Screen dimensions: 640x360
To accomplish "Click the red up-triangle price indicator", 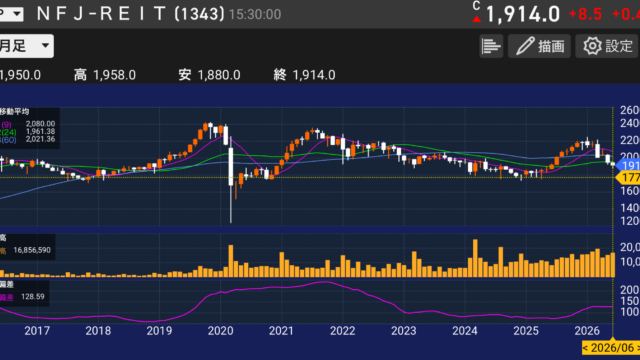I will click(476, 19).
